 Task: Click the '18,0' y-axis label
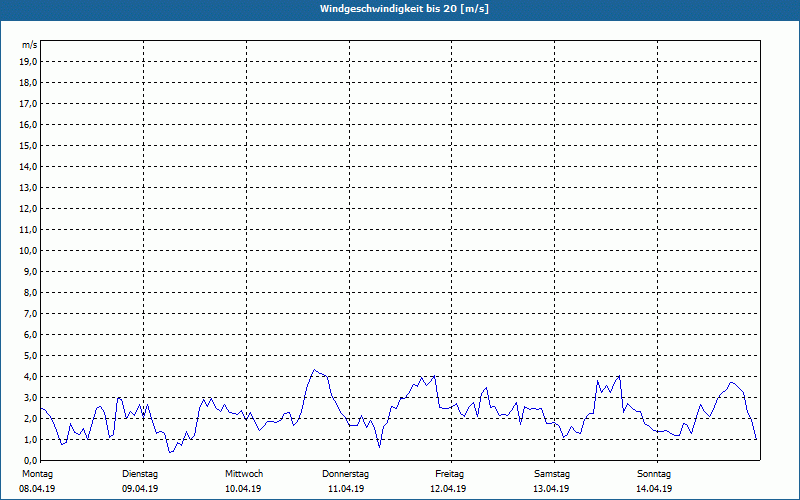28,83
